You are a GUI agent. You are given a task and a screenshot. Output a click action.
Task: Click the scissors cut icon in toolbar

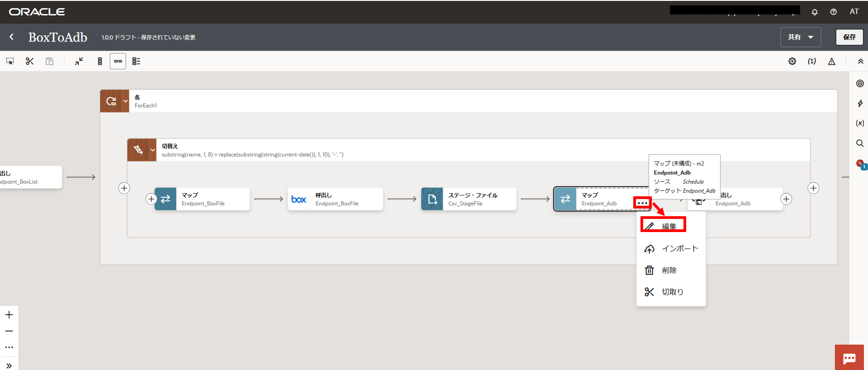[x=30, y=61]
